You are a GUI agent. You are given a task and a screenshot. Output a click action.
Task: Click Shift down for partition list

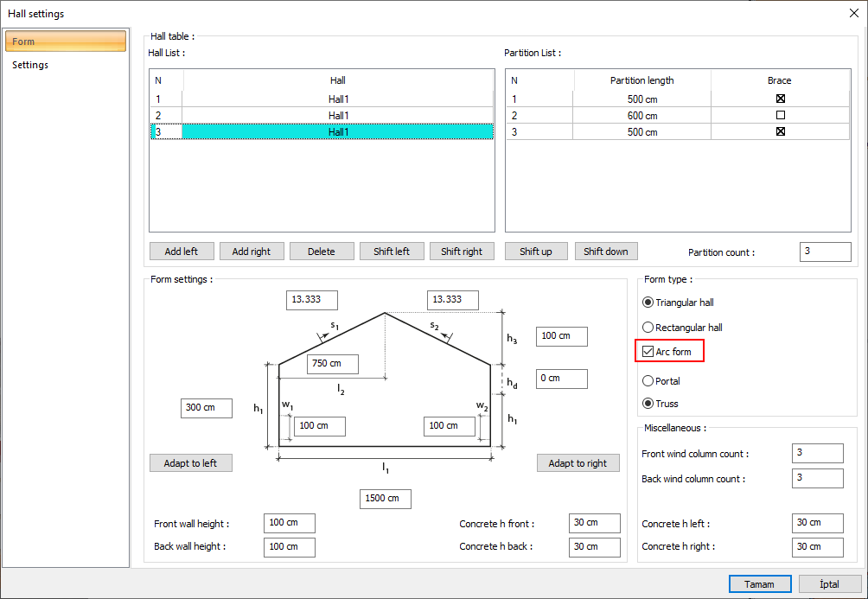pos(605,252)
